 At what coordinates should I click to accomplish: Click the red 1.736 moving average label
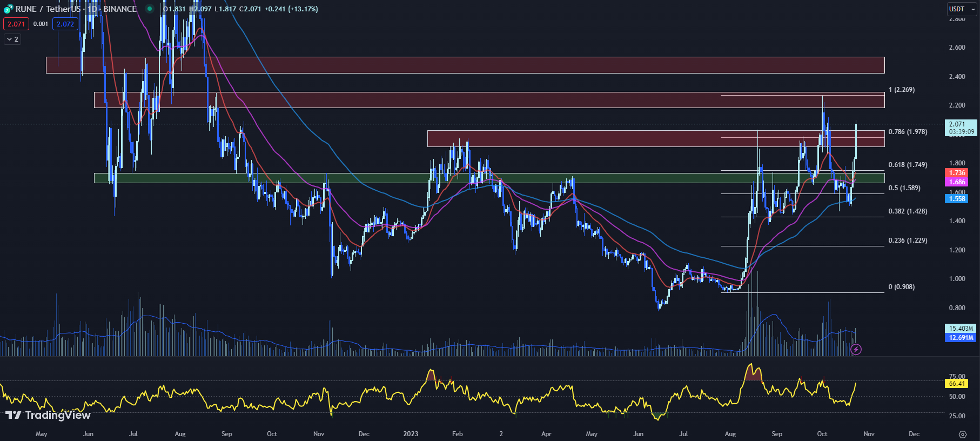tap(957, 173)
